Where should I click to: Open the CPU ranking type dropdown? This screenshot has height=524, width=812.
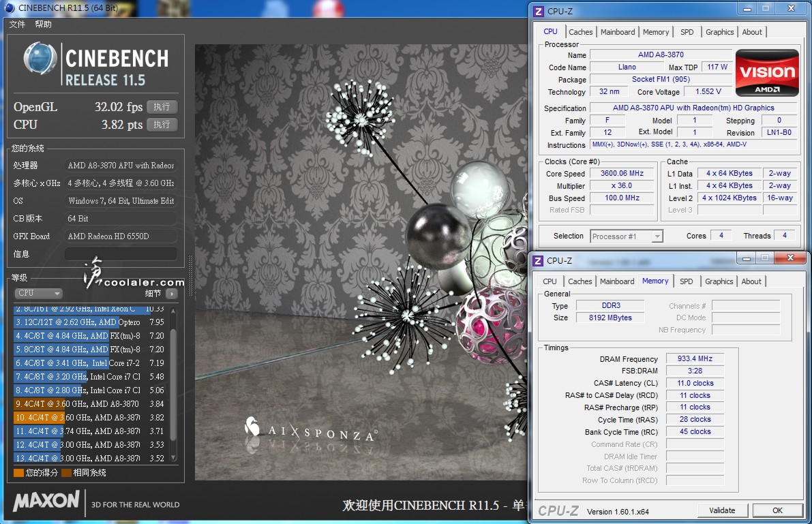[x=38, y=293]
